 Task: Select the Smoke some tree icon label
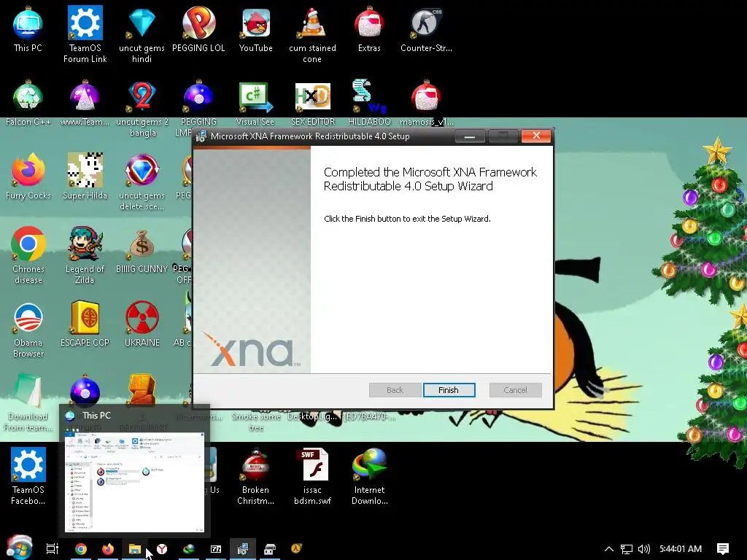pyautogui.click(x=256, y=422)
